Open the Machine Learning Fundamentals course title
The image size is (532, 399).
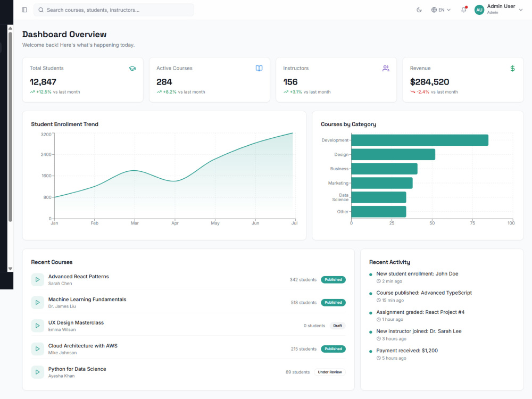point(87,300)
